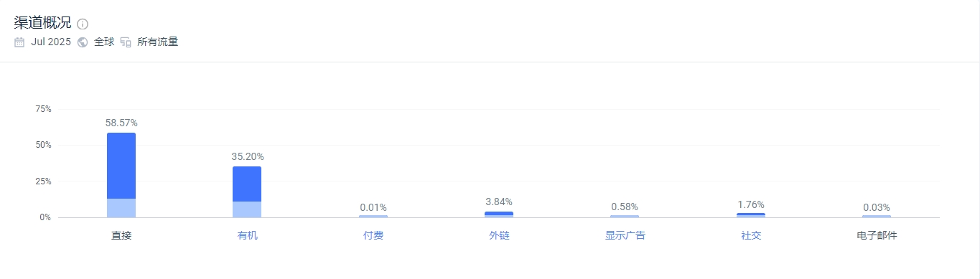The image size is (980, 279).
Task: Open the 外链 channel link
Action: point(499,235)
